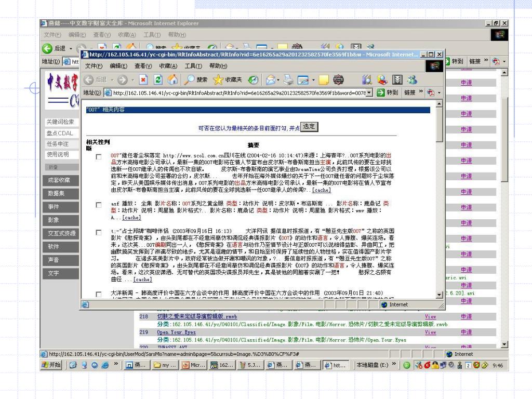
Task: Open the 文件(F) menu in the front window
Action: (x=94, y=66)
